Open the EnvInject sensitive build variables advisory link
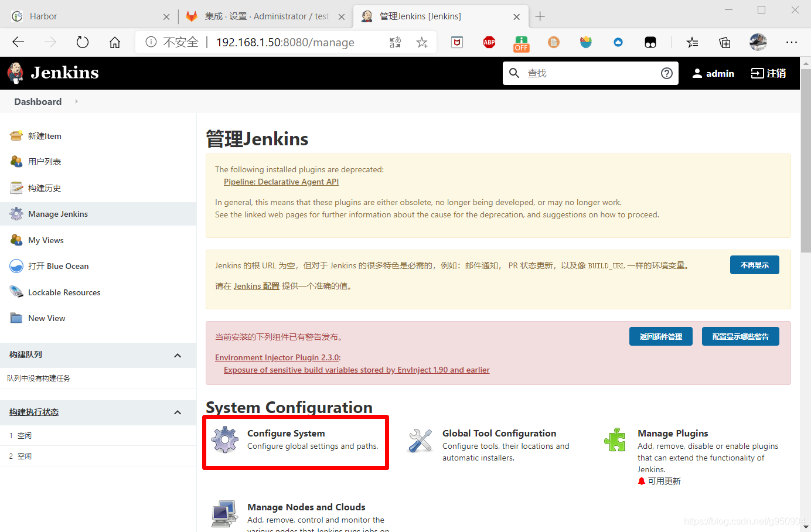Screen dimensions: 811x532 [x=357, y=370]
